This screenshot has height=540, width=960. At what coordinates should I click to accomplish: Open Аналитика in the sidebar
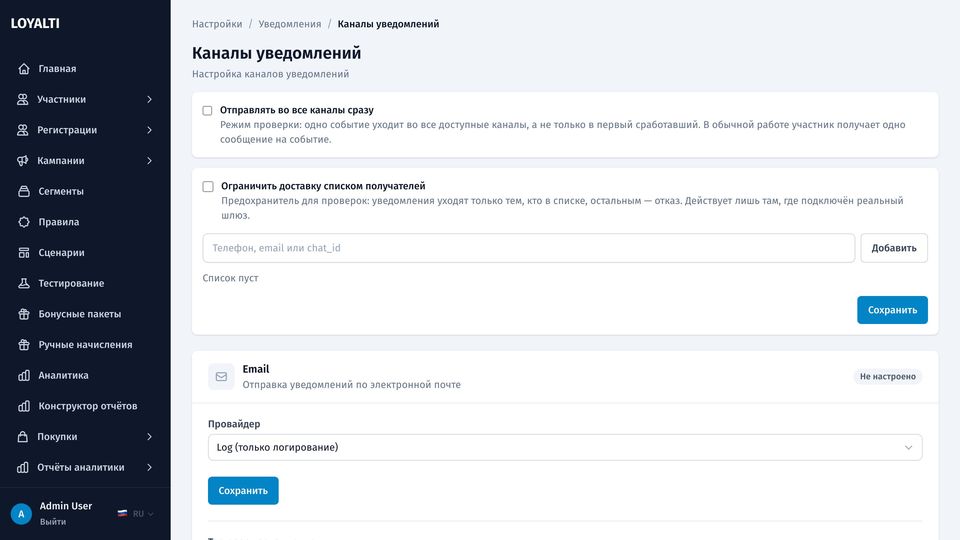click(x=85, y=375)
